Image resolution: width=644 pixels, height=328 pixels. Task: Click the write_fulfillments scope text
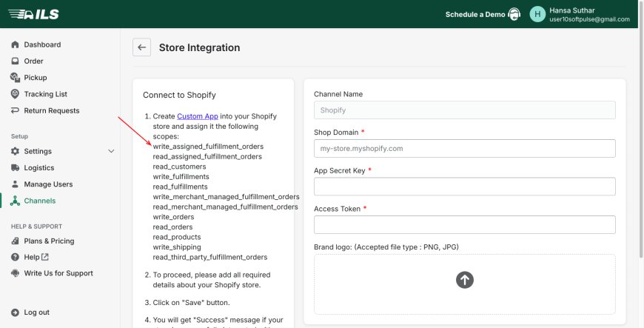pos(181,177)
